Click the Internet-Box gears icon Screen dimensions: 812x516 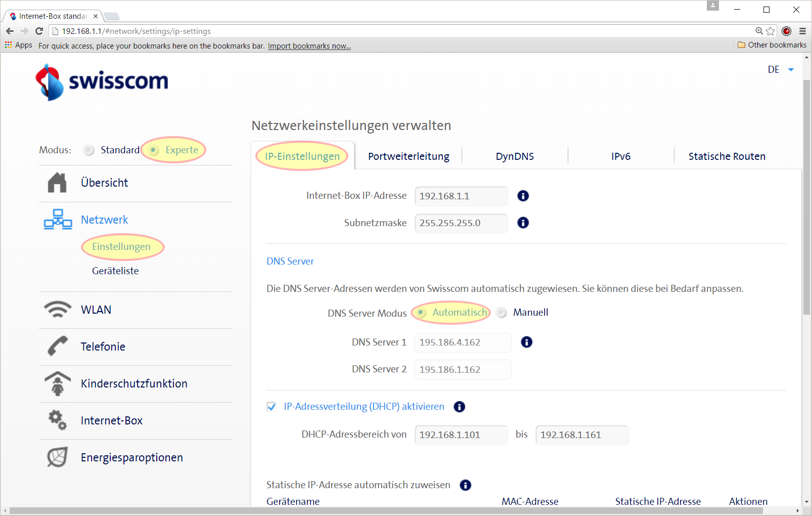pyautogui.click(x=58, y=420)
